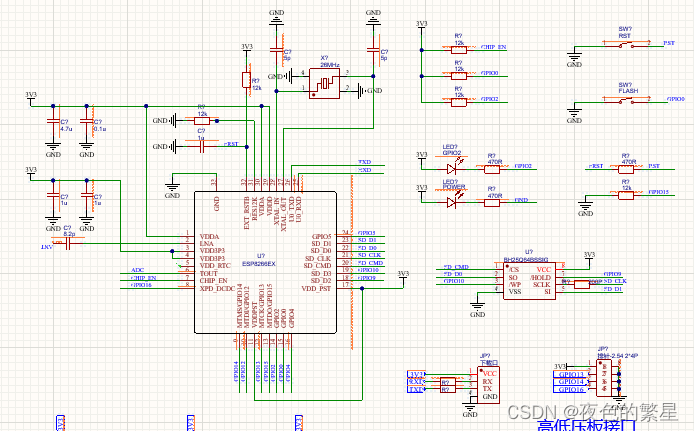Click the VDDA pin label on pin 1
The height and width of the screenshot is (431, 694).
(x=209, y=237)
